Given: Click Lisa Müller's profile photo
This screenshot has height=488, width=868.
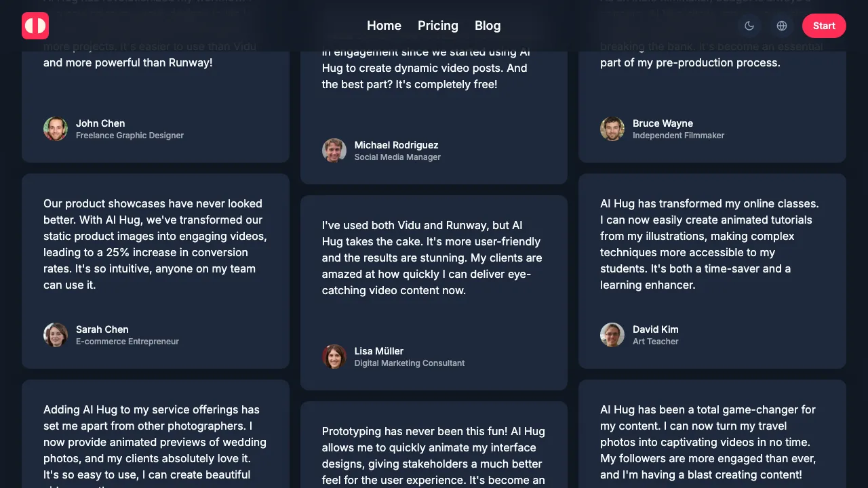Looking at the screenshot, I should pos(334,357).
